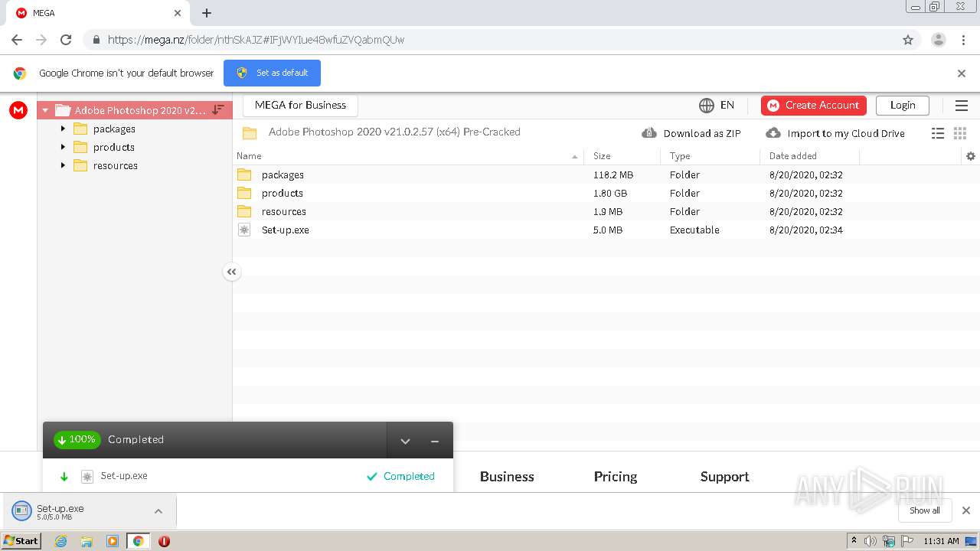Screen dimensions: 980x551
Task: Open the language globe selector EN
Action: click(716, 106)
